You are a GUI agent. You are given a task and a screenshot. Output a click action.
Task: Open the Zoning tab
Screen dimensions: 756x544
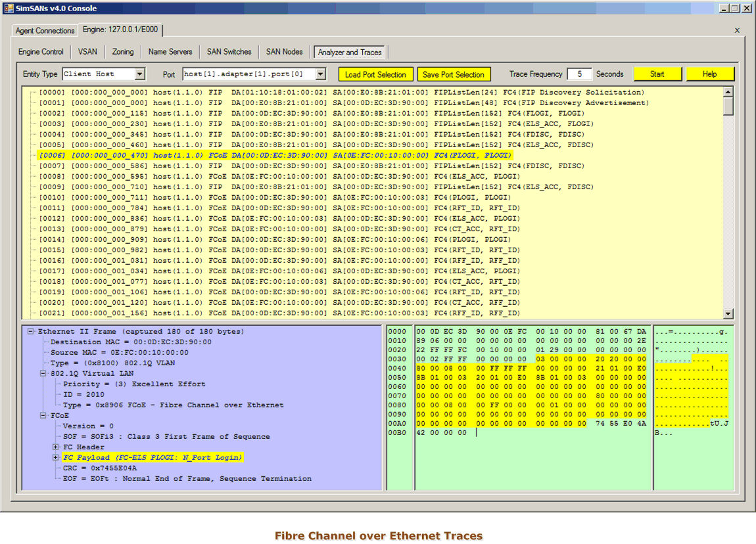tap(123, 52)
